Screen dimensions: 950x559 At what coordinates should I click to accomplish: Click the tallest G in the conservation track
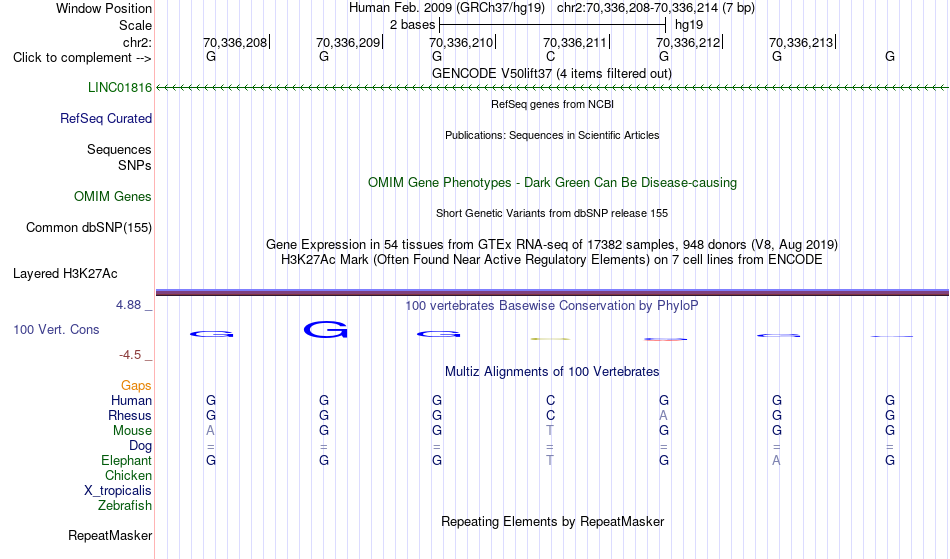coord(326,329)
